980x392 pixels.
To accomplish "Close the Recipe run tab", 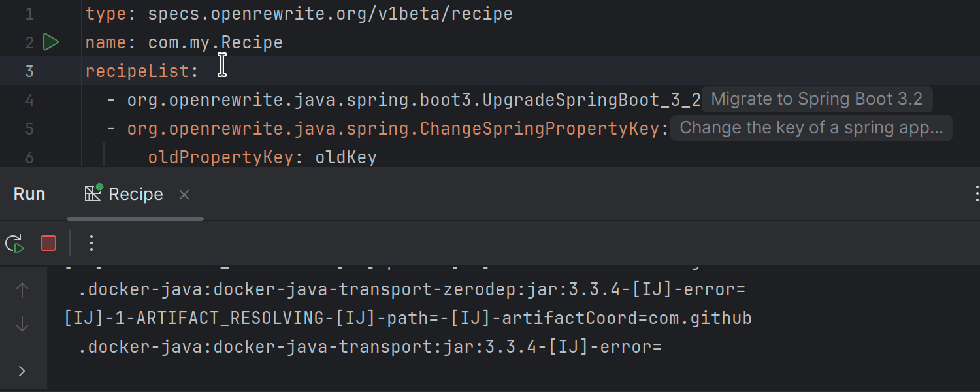I will click(184, 195).
